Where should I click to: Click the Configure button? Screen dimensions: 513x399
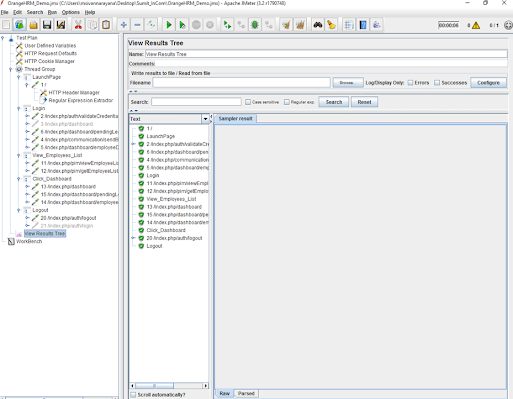pyautogui.click(x=488, y=83)
